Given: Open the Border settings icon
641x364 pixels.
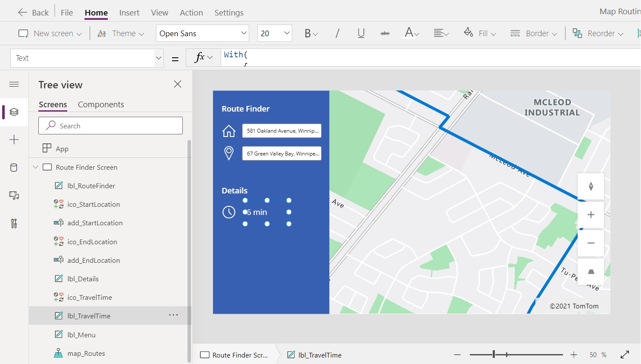Looking at the screenshot, I should [515, 33].
